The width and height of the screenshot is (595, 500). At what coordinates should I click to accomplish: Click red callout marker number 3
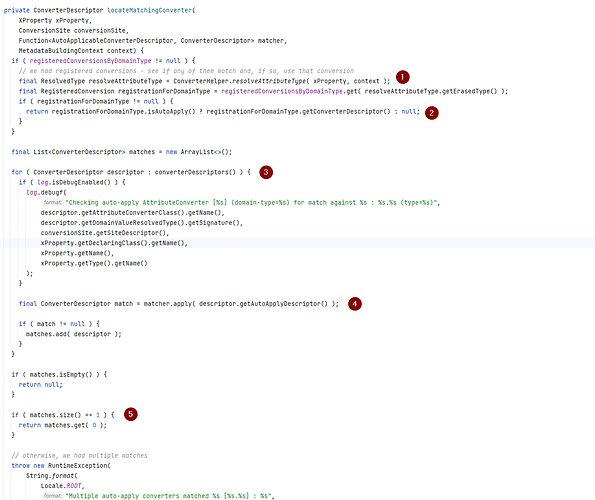click(x=266, y=172)
